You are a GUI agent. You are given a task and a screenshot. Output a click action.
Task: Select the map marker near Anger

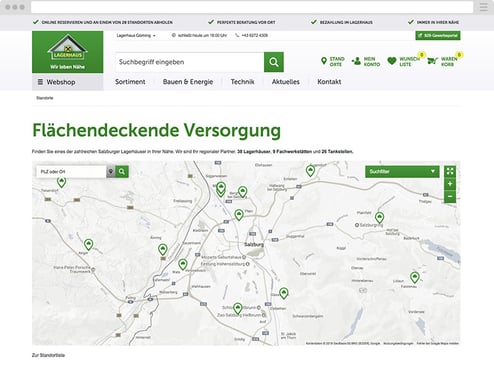pyautogui.click(x=88, y=245)
